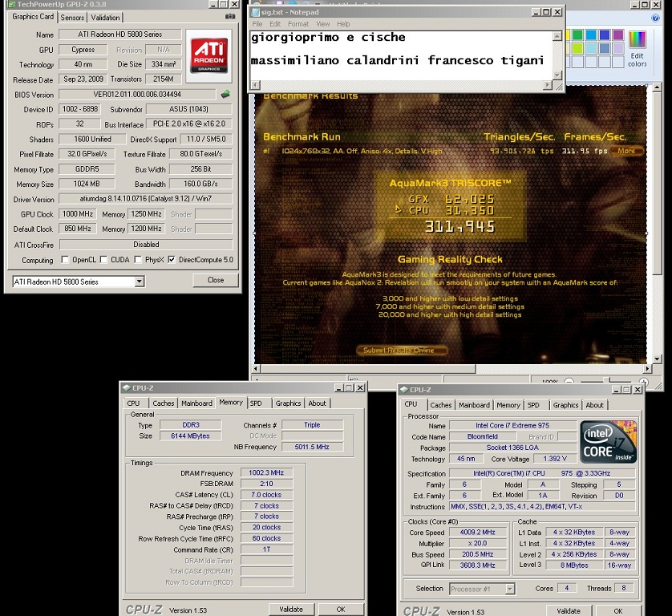Open SPD tab in CPU-Z Memory window

pos(256,403)
